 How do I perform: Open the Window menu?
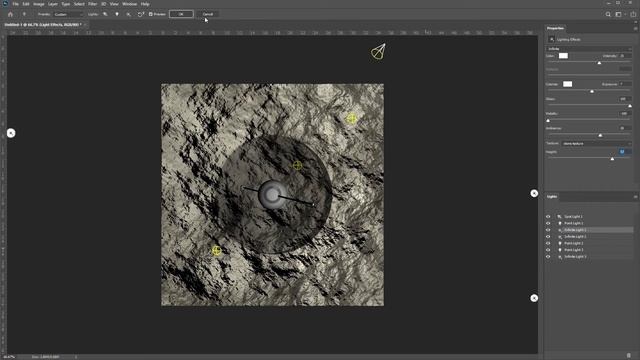coord(129,4)
